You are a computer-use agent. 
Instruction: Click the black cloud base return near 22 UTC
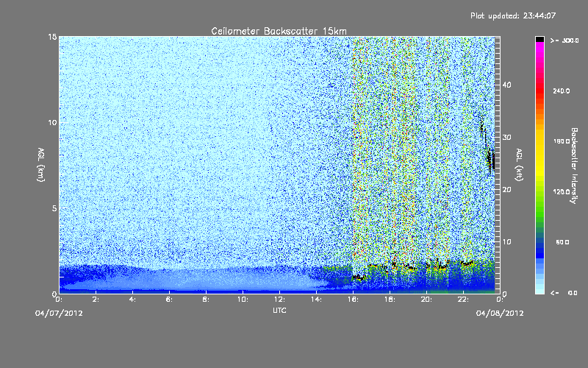tap(467, 263)
